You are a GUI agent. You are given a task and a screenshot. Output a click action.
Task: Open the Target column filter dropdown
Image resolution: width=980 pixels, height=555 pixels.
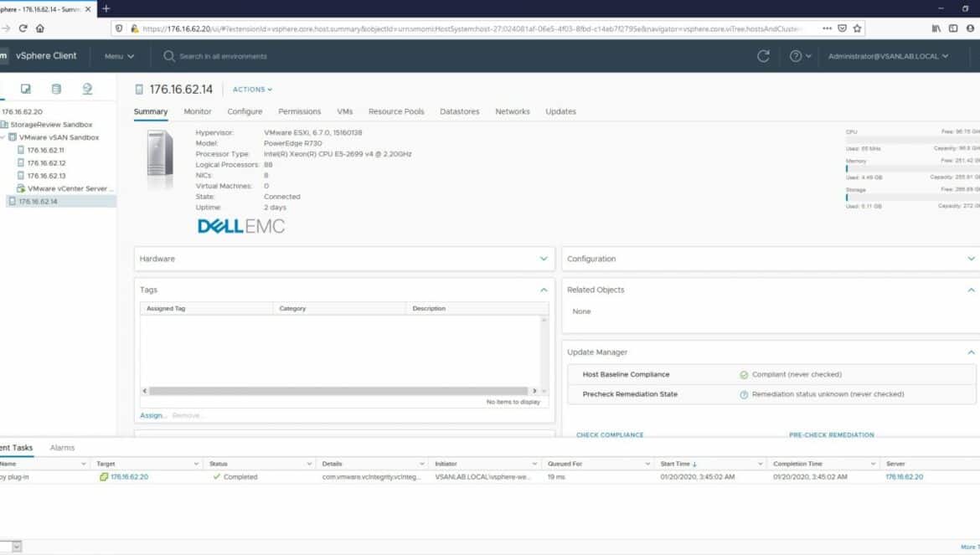(x=196, y=464)
